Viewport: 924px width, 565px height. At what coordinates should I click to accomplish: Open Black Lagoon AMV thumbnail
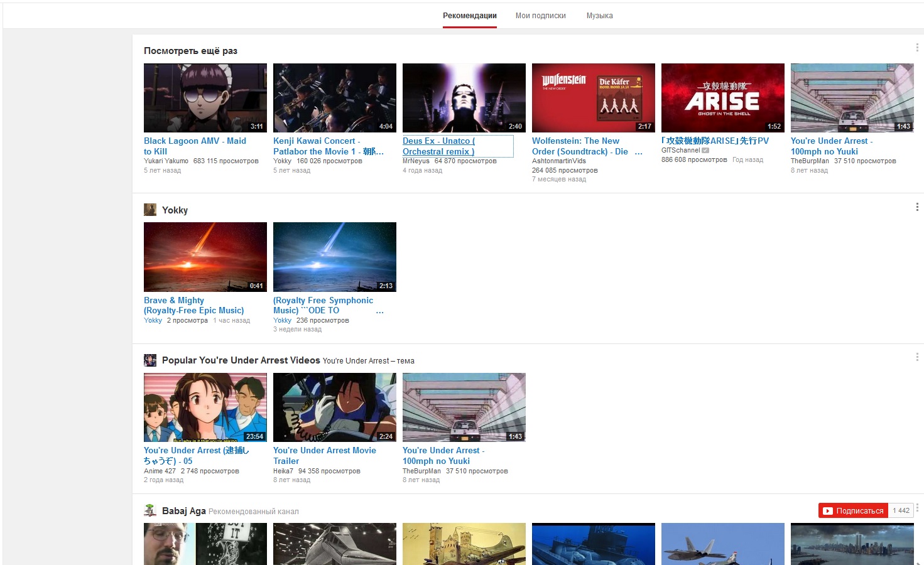(x=205, y=98)
